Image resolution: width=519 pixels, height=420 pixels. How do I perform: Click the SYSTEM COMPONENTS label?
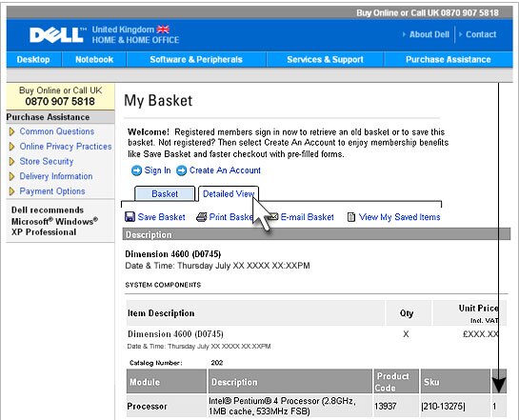tap(163, 285)
